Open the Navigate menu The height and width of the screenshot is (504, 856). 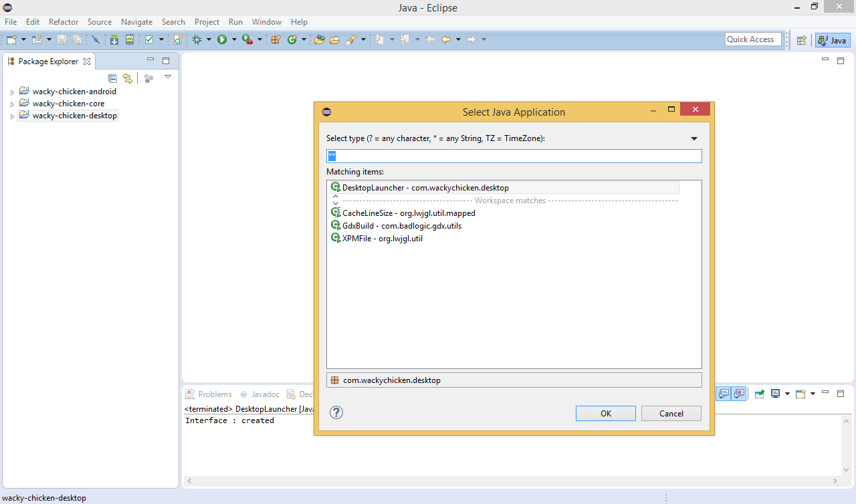pyautogui.click(x=136, y=22)
